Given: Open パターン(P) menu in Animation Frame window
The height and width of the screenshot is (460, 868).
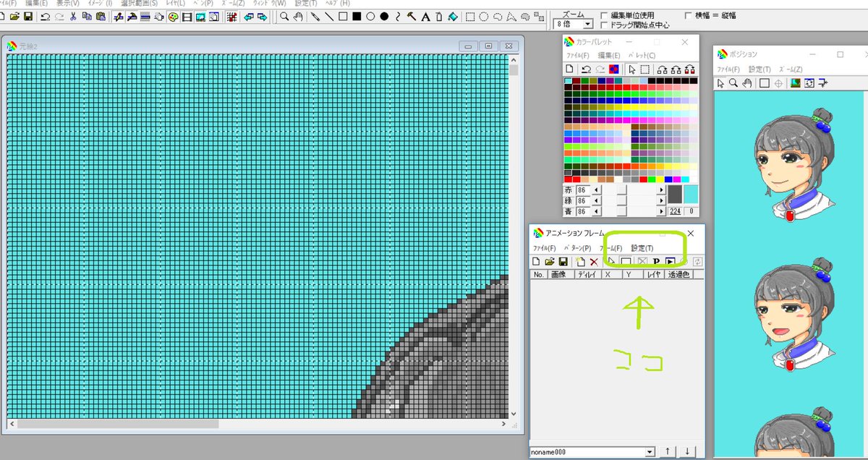Looking at the screenshot, I should (577, 248).
